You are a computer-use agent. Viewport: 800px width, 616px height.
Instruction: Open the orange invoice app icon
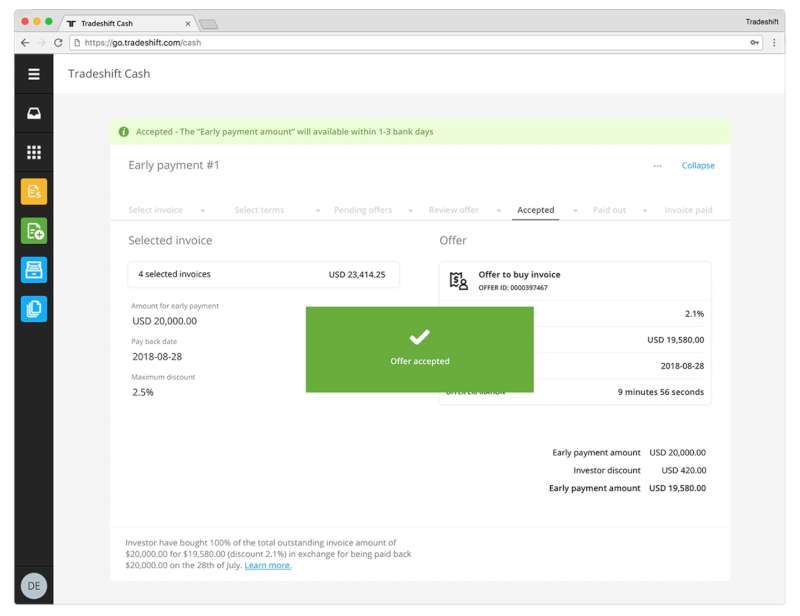(x=34, y=191)
